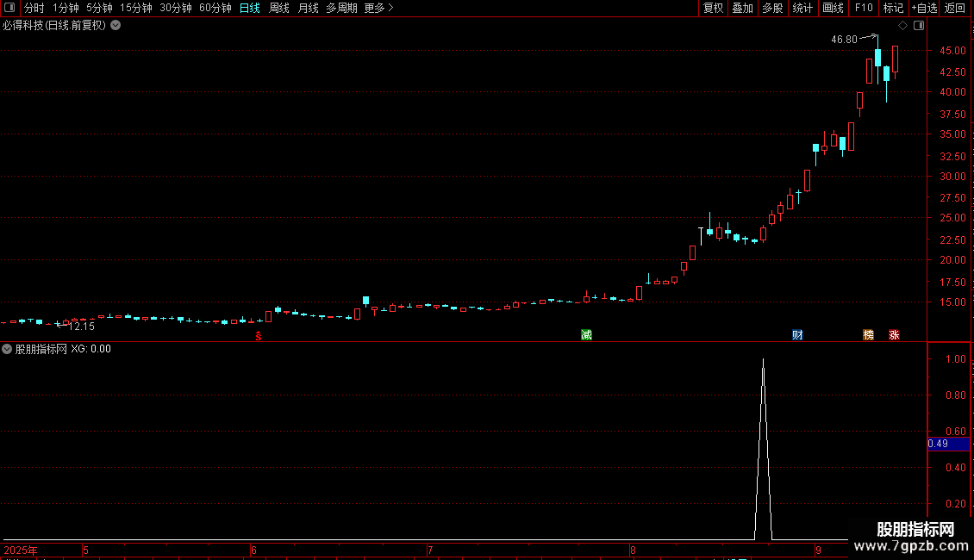The image size is (974, 560).
Task: Switch to 月线 monthly chart
Action: pos(308,8)
